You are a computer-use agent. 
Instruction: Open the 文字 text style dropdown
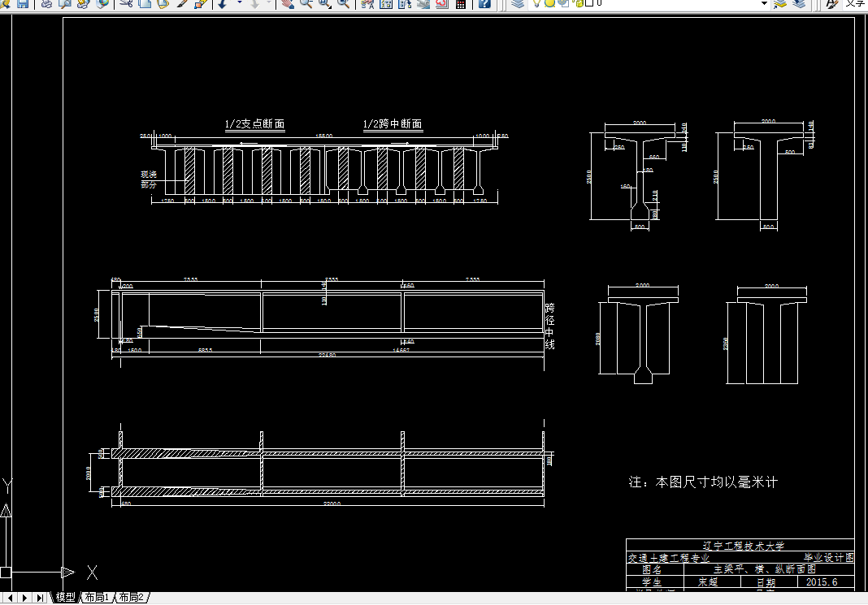tap(856, 3)
